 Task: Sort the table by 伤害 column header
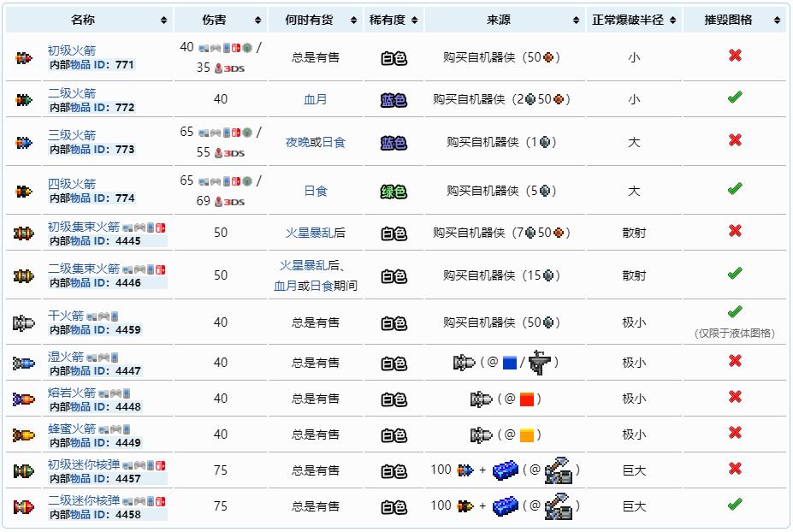(221, 20)
